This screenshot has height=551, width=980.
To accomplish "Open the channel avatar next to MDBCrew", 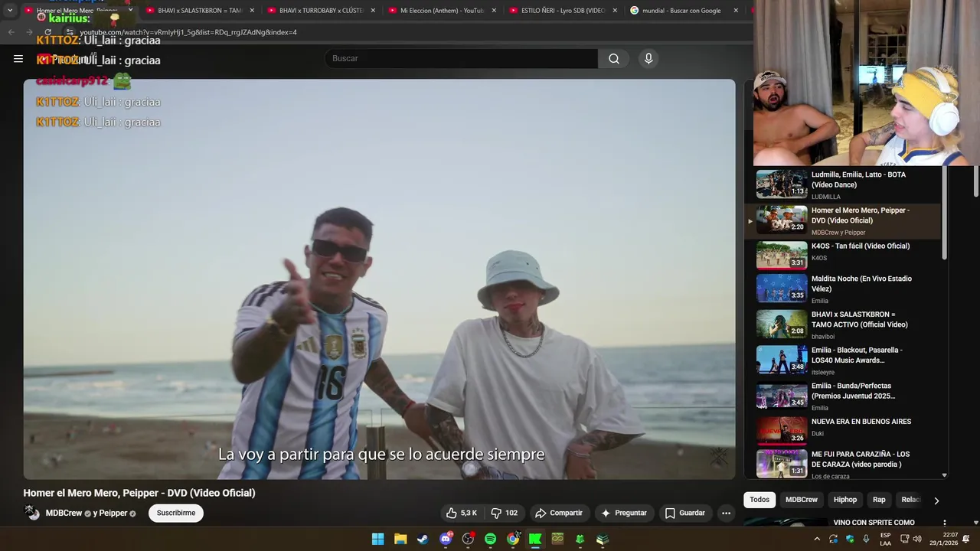I will coord(32,513).
